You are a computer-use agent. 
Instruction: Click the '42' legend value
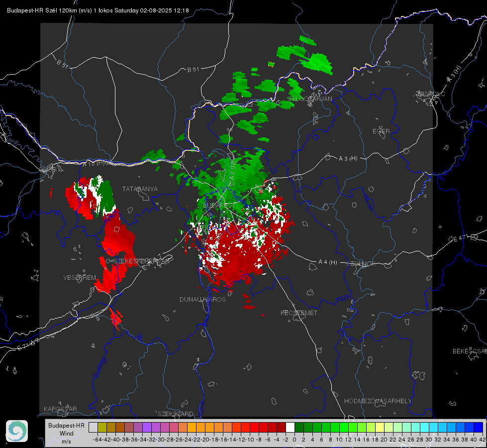(x=482, y=440)
